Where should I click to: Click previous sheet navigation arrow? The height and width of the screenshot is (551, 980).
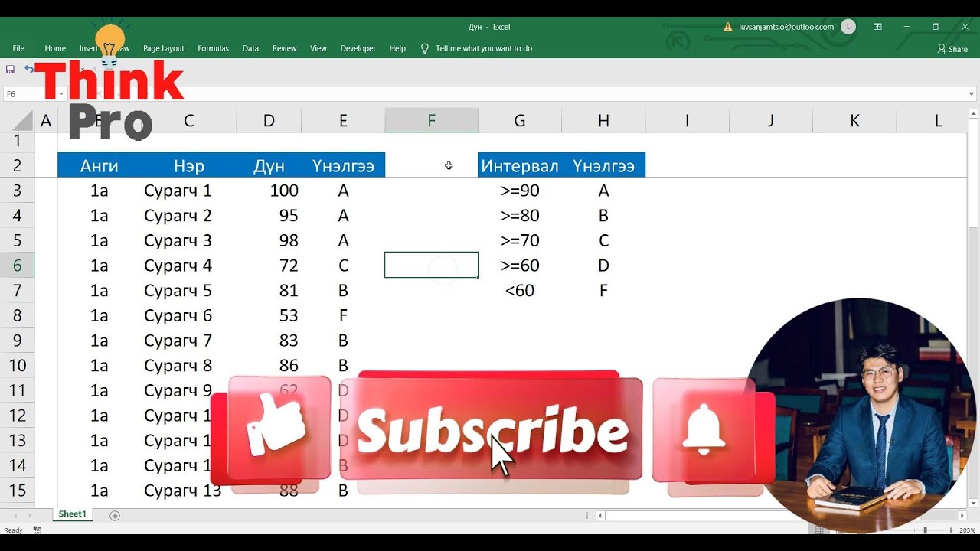pyautogui.click(x=16, y=516)
